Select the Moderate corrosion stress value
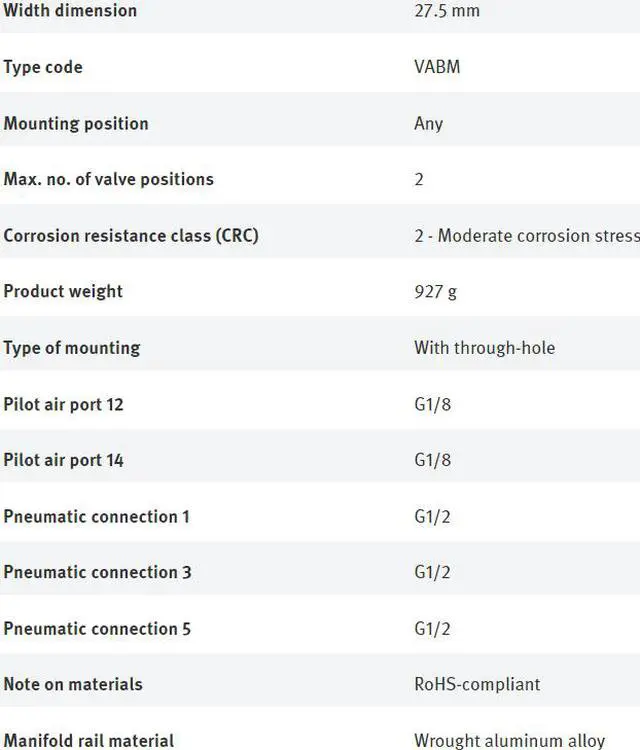The width and height of the screenshot is (640, 750). point(526,235)
